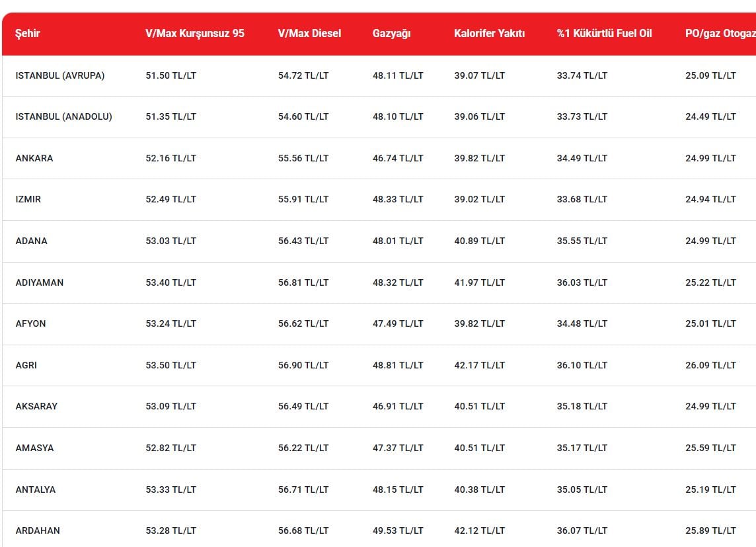Viewport: 756px width, 547px height.
Task: Click Aksaray's 53.09 TL/LT price
Action: pos(170,406)
